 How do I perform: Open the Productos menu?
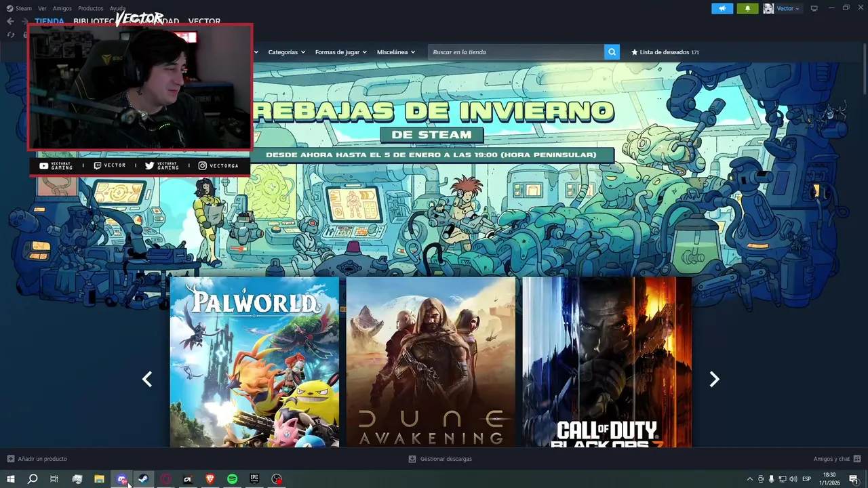(91, 8)
